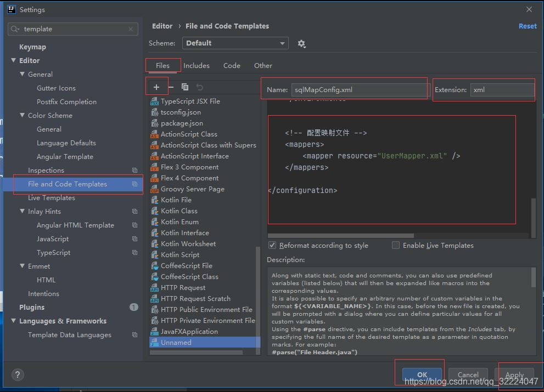
Task: Select the Kotlin Class file template
Action: (179, 211)
